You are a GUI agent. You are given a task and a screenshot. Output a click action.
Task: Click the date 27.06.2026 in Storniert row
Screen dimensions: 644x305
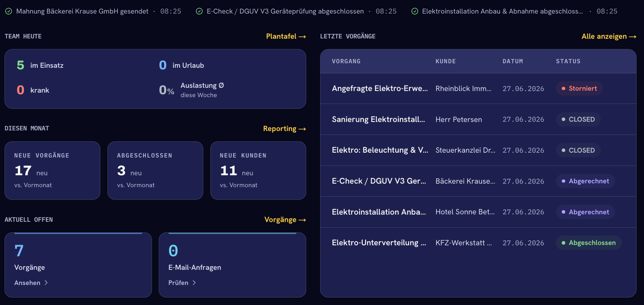[523, 89]
